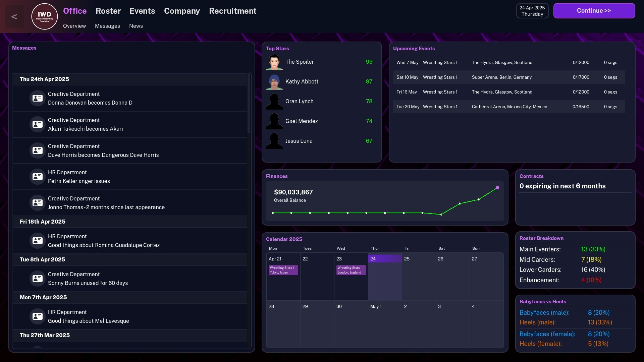Click the Wrestling Stars 1 Tokyo calendar entry
The height and width of the screenshot is (362, 644).
click(x=283, y=269)
